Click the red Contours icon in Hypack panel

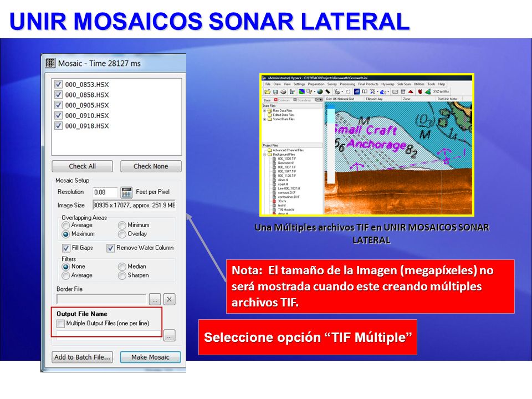pos(276,100)
